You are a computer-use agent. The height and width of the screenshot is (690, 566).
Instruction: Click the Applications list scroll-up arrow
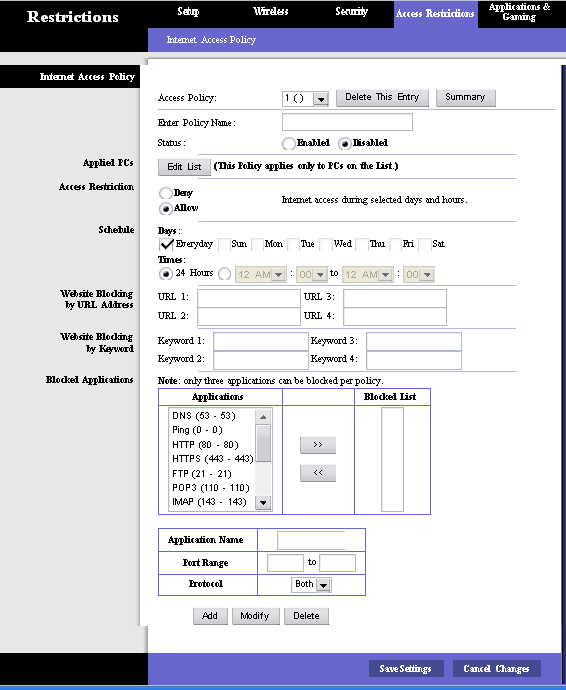pos(263,417)
